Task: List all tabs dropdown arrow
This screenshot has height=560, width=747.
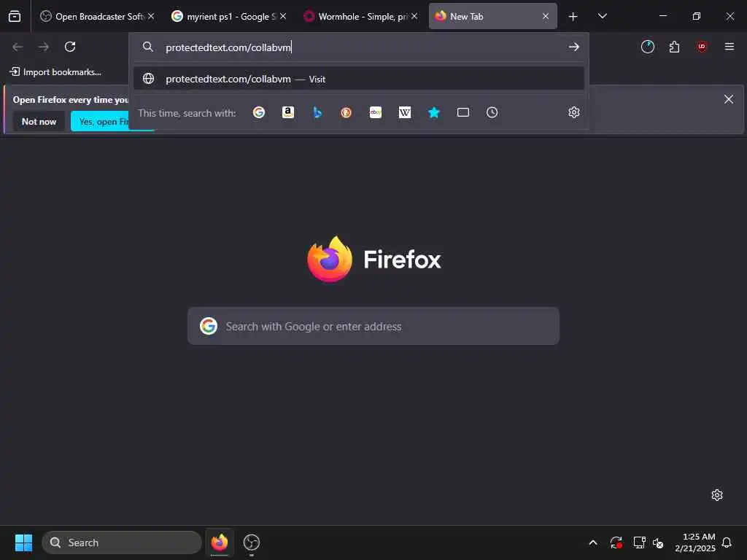Action: [602, 17]
